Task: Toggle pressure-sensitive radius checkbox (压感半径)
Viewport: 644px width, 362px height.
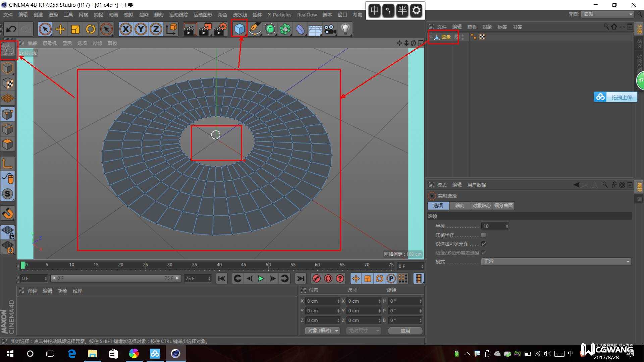Action: coord(483,235)
